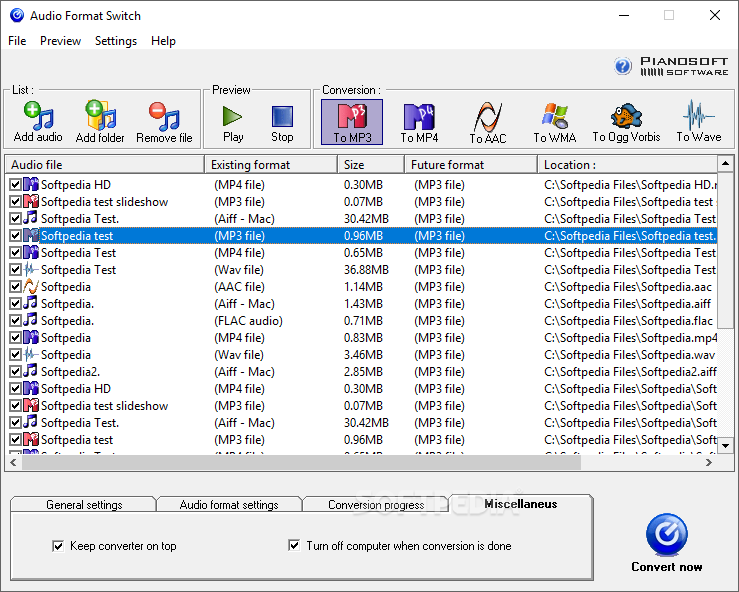Open the File menu
This screenshot has width=739, height=592.
click(17, 41)
